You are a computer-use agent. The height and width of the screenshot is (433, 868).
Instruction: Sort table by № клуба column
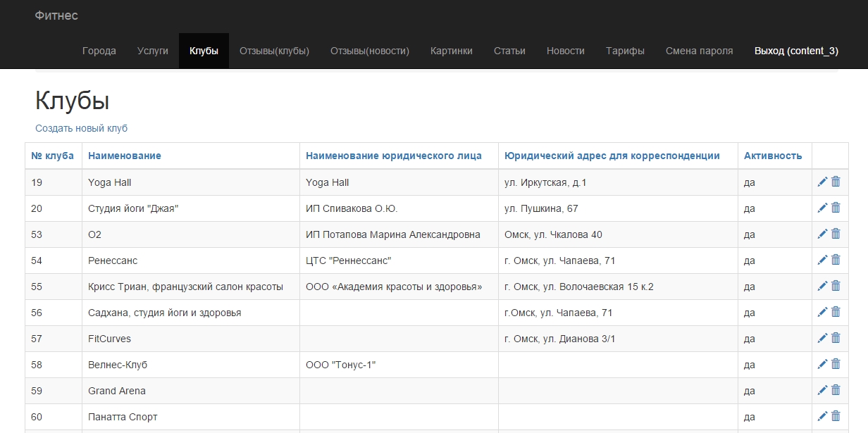click(x=53, y=156)
